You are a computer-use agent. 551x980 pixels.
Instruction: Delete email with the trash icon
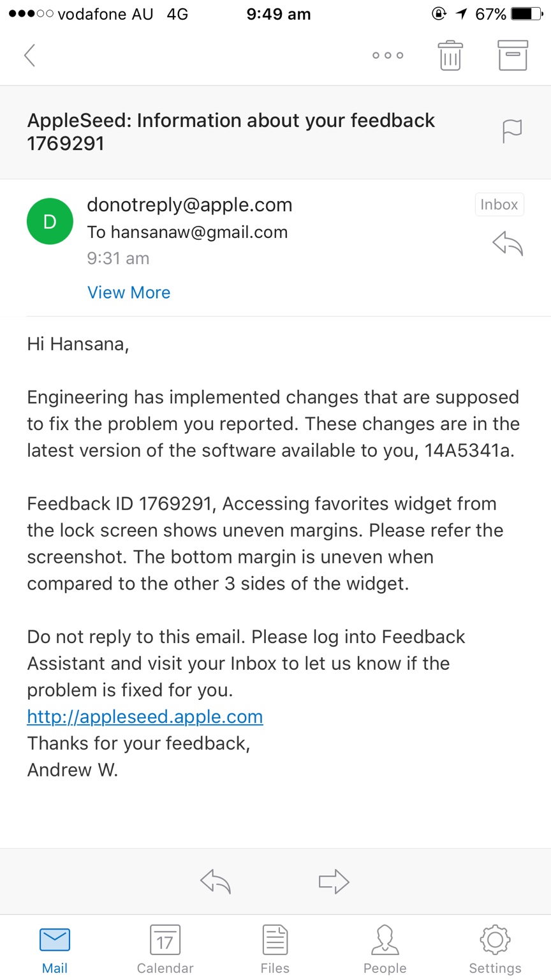coord(450,56)
